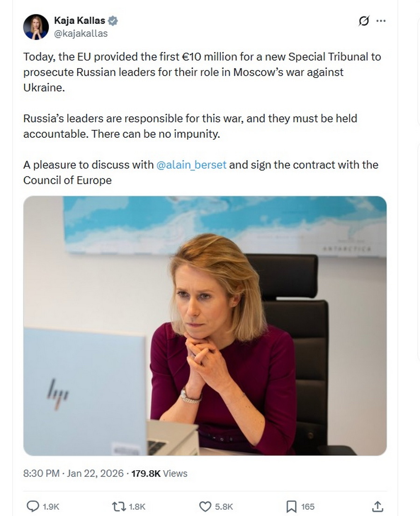Screen dimensions: 420x516
Task: View the 179.8K Views analytics
Action: click(x=159, y=473)
